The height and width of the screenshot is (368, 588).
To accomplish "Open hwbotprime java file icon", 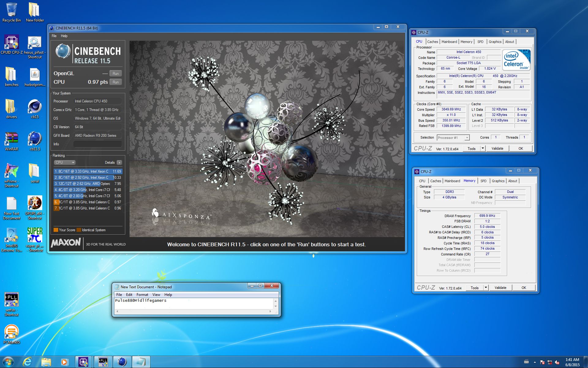I will [x=35, y=77].
